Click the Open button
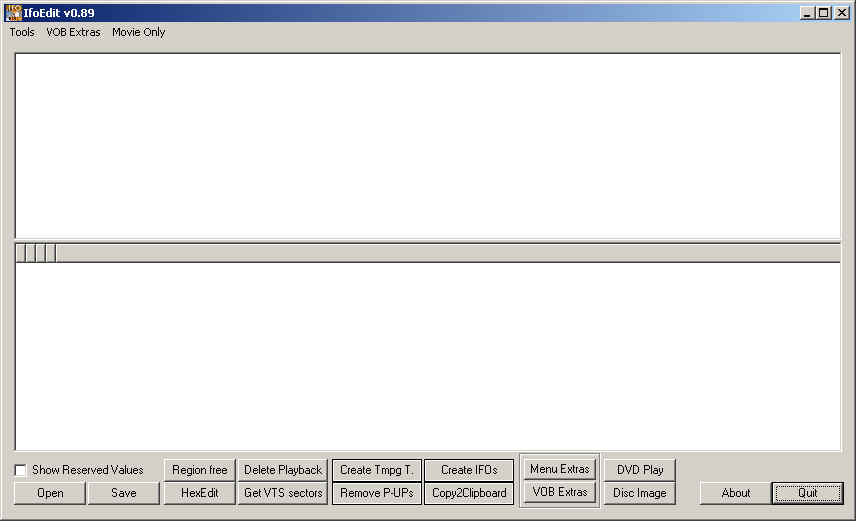The image size is (856, 521). 50,493
